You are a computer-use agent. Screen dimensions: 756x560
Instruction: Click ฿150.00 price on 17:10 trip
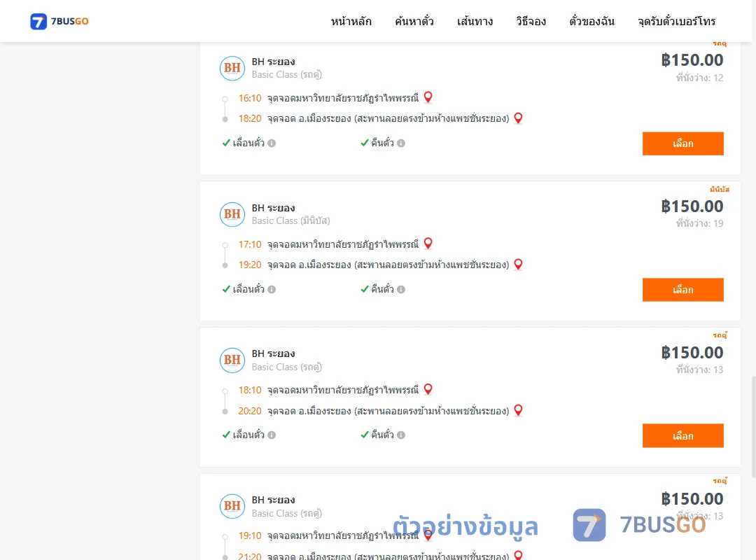point(692,206)
